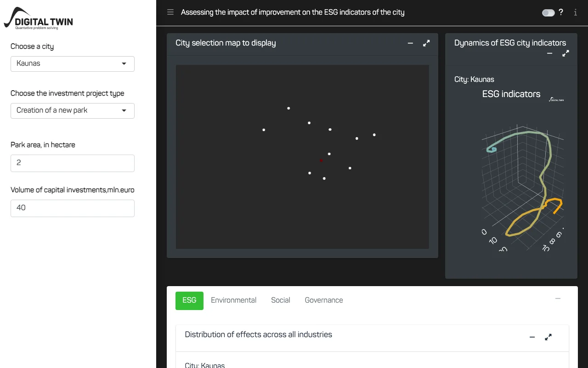Click 'Dynamics of ESG city indicators' title

(x=510, y=43)
